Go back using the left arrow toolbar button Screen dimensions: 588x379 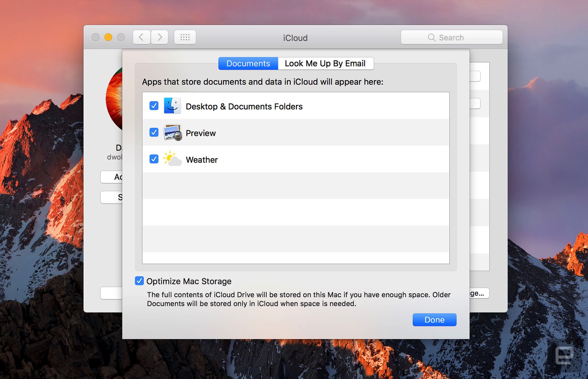click(141, 37)
